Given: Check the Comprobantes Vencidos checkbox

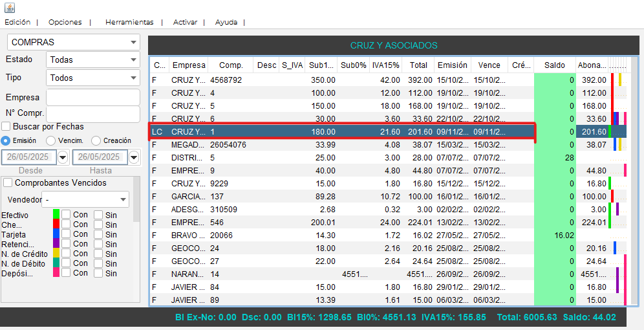Looking at the screenshot, I should (8, 183).
